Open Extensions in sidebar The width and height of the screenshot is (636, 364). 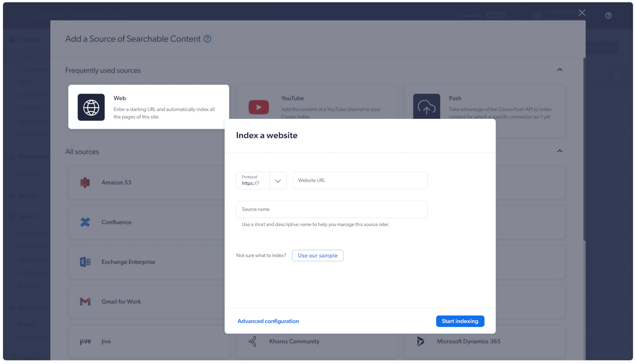pos(31,109)
